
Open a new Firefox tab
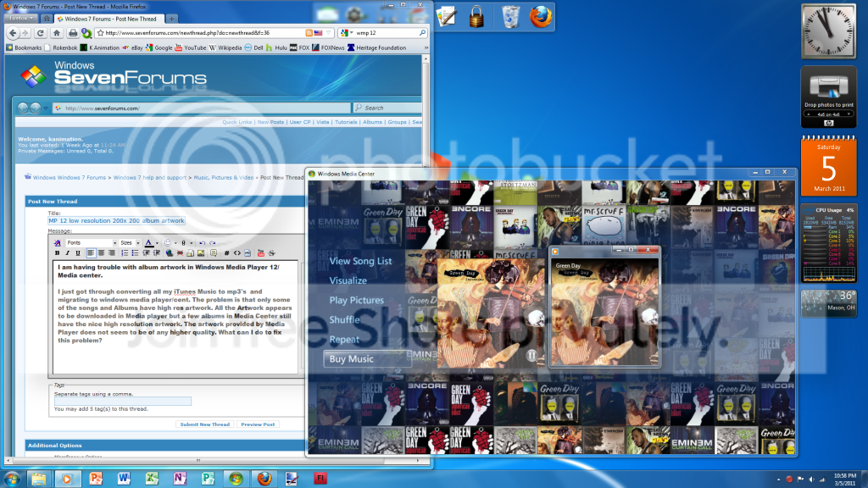point(171,19)
